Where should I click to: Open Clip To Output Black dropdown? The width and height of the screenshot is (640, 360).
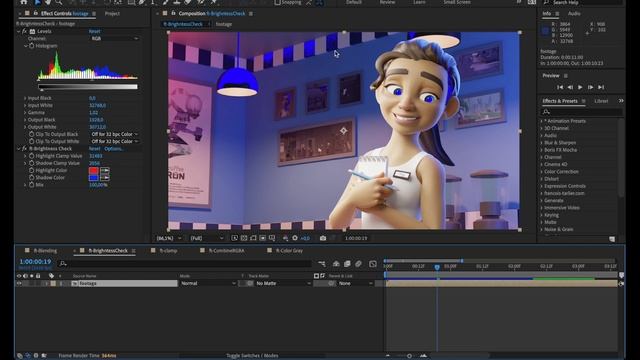point(114,134)
